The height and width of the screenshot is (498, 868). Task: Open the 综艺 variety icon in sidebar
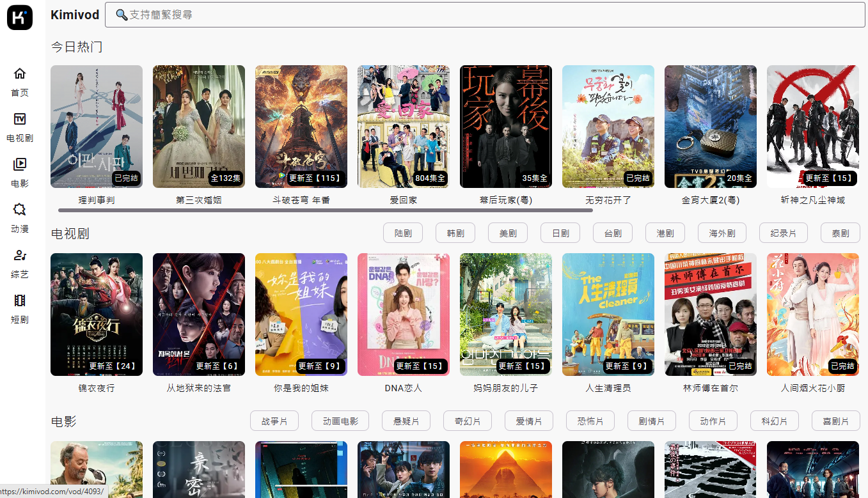click(x=20, y=255)
